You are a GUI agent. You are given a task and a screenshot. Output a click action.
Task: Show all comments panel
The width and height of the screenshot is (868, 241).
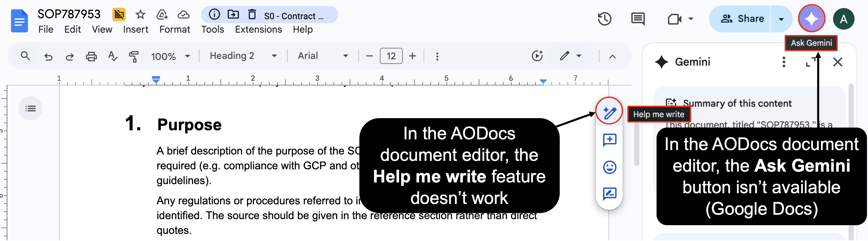[638, 19]
